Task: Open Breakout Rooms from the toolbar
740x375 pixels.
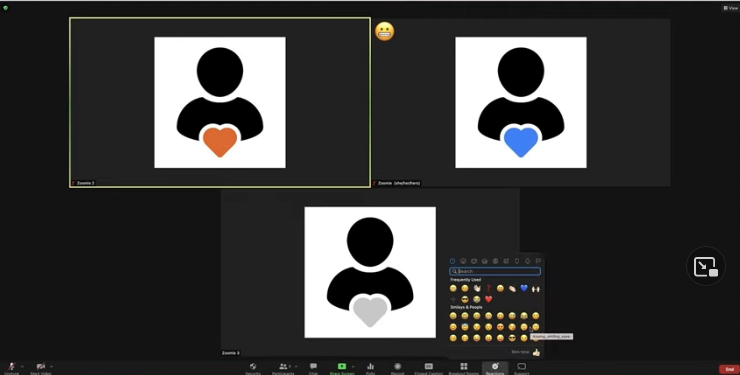Action: pyautogui.click(x=464, y=367)
